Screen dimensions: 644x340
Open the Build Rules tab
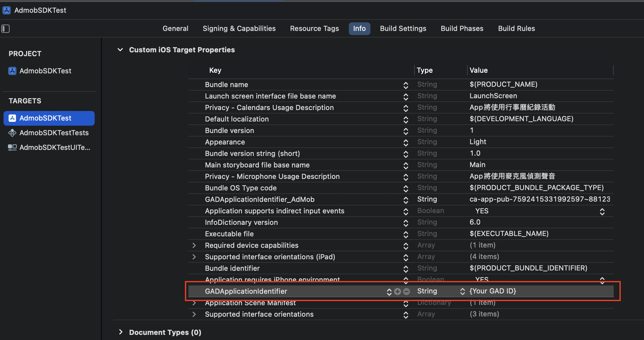[516, 29]
